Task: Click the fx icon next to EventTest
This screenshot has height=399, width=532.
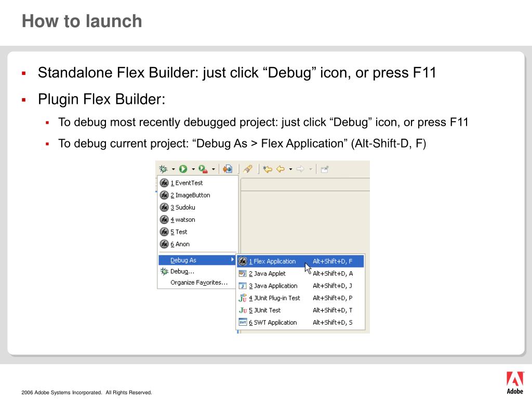Action: coord(164,183)
